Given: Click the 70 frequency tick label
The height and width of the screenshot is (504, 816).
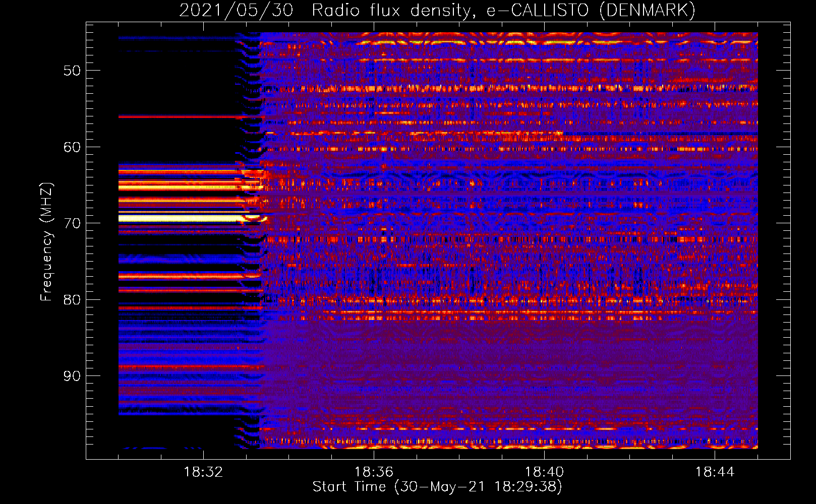Looking at the screenshot, I should coord(72,223).
